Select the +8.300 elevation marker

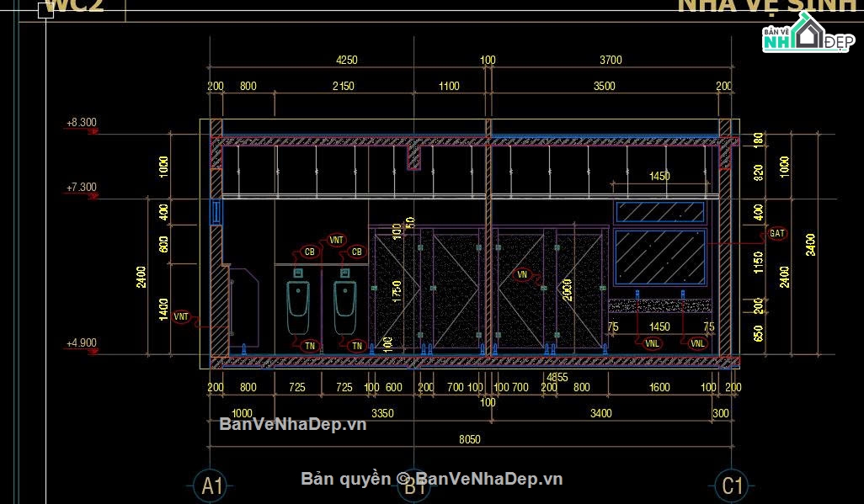coord(82,124)
